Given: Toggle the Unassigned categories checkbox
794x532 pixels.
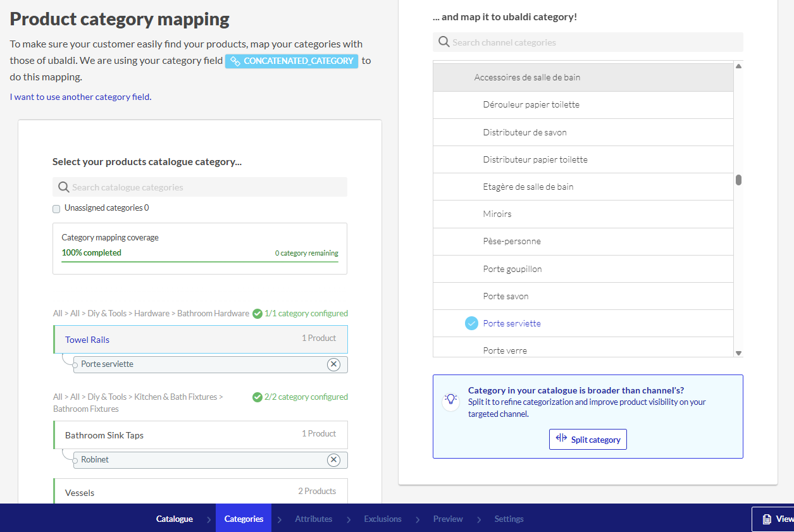Looking at the screenshot, I should click(x=56, y=208).
